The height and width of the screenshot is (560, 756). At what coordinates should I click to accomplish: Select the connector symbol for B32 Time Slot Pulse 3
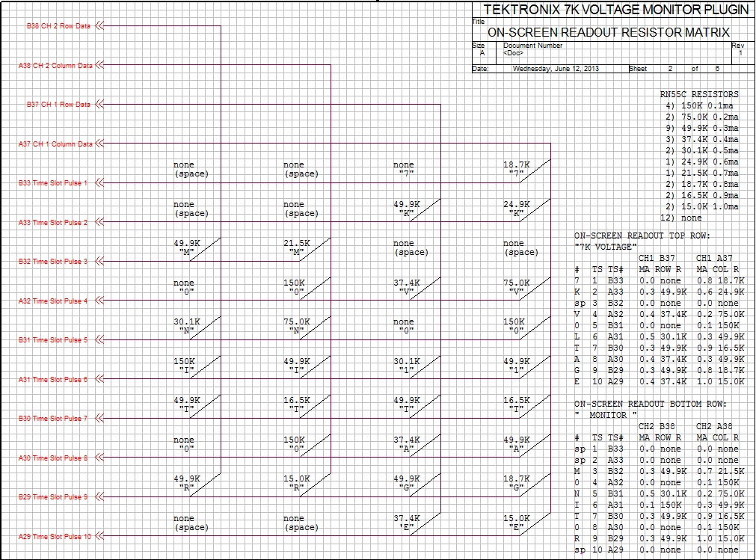pyautogui.click(x=99, y=261)
